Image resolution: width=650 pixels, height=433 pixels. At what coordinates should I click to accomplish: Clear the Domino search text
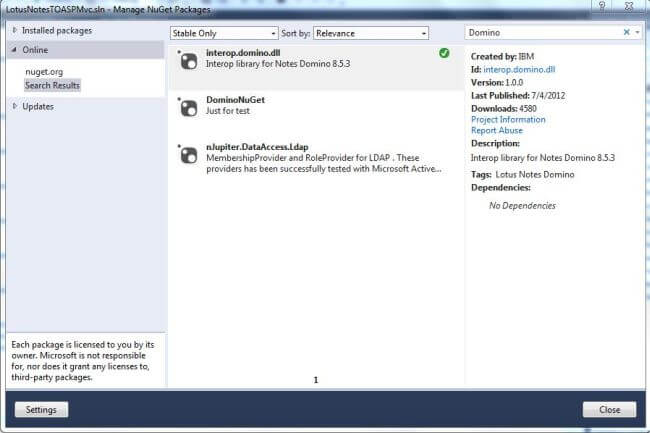tap(626, 32)
